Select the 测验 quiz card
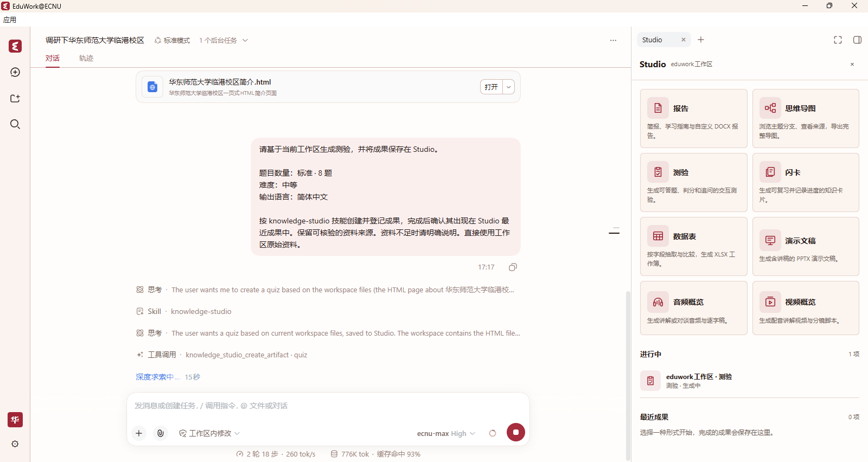 pyautogui.click(x=694, y=182)
